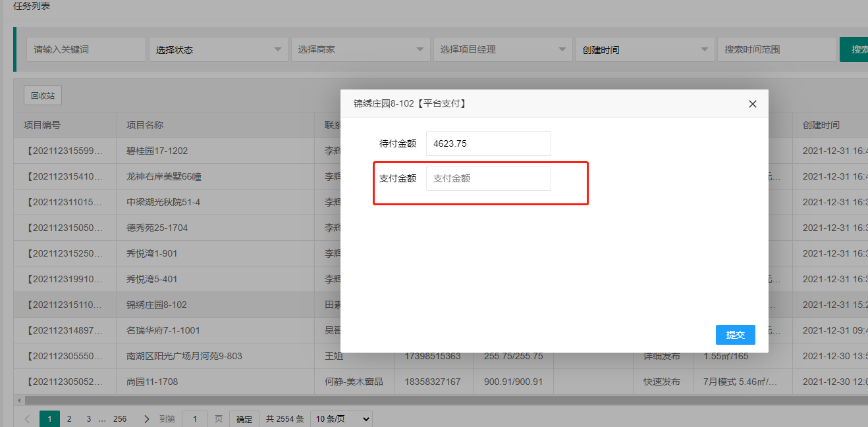Click contact 何静-美木窗品
This screenshot has height=427, width=868.
tap(354, 382)
